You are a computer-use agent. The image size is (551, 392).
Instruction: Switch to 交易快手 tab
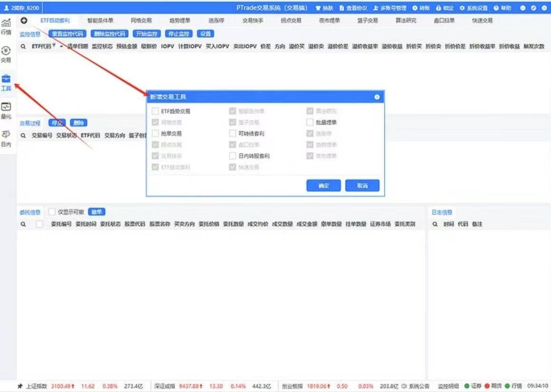point(253,20)
